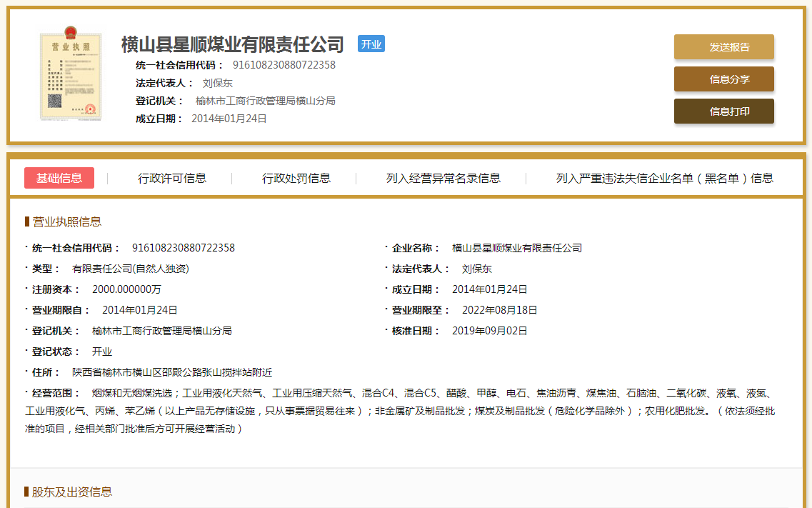
Task: Click legal representative name 刘保东 in header
Action: 218,83
